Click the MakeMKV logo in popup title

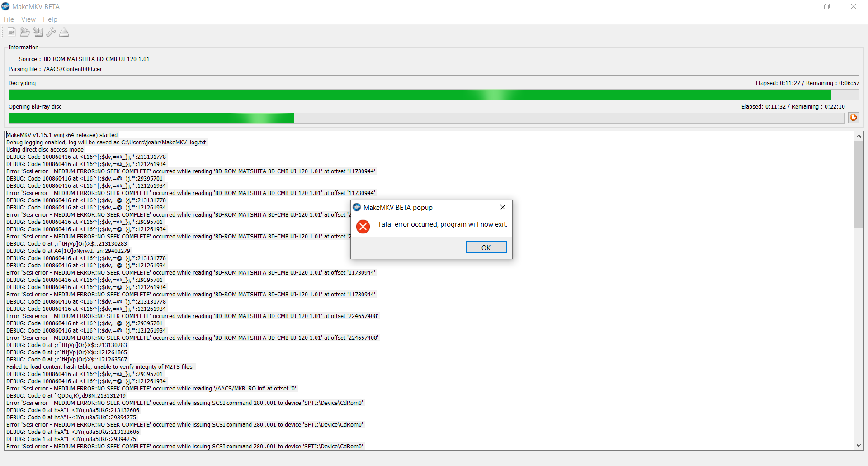point(357,207)
